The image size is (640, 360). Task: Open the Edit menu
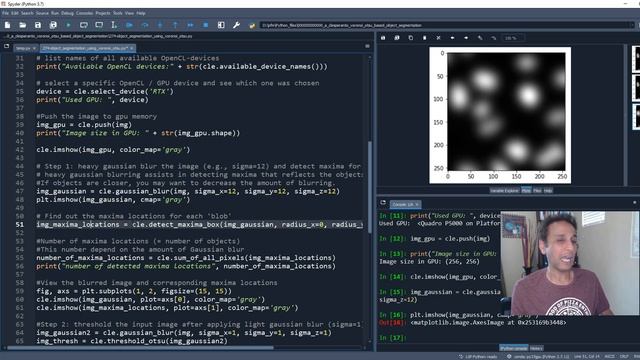(15, 13)
